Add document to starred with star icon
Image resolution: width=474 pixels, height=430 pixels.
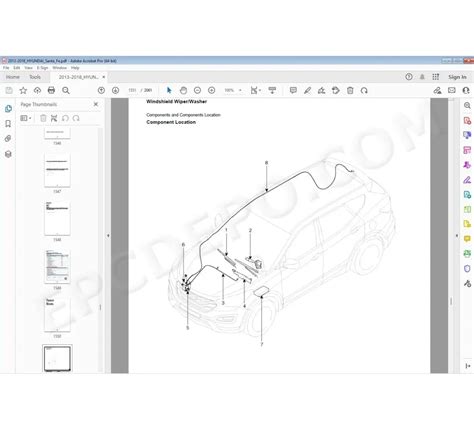pos(23,90)
